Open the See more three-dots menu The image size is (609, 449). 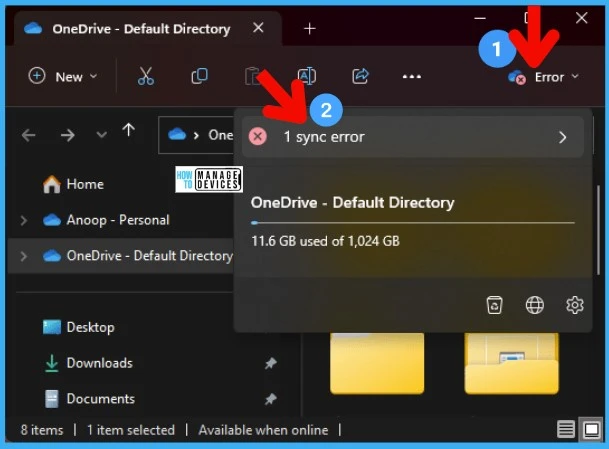click(412, 77)
